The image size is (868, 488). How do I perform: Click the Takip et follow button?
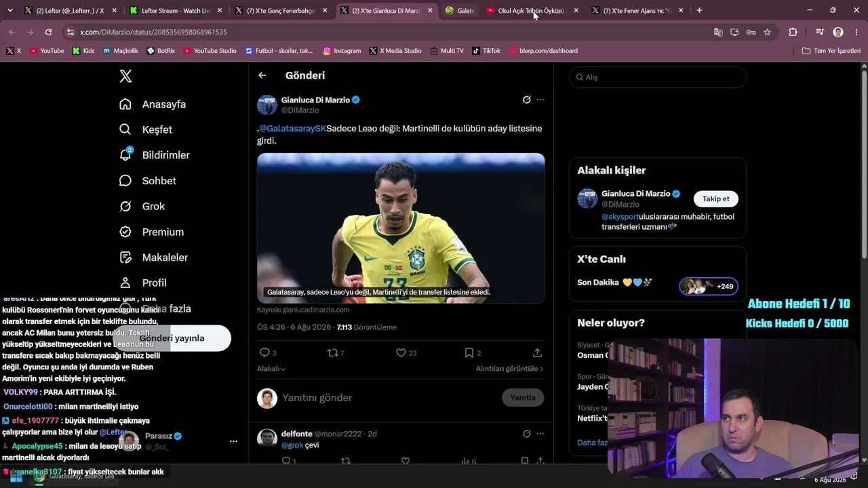tap(716, 199)
